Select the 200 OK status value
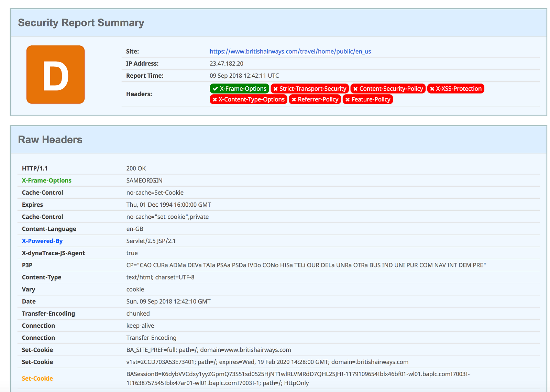The width and height of the screenshot is (550, 392). click(x=136, y=168)
